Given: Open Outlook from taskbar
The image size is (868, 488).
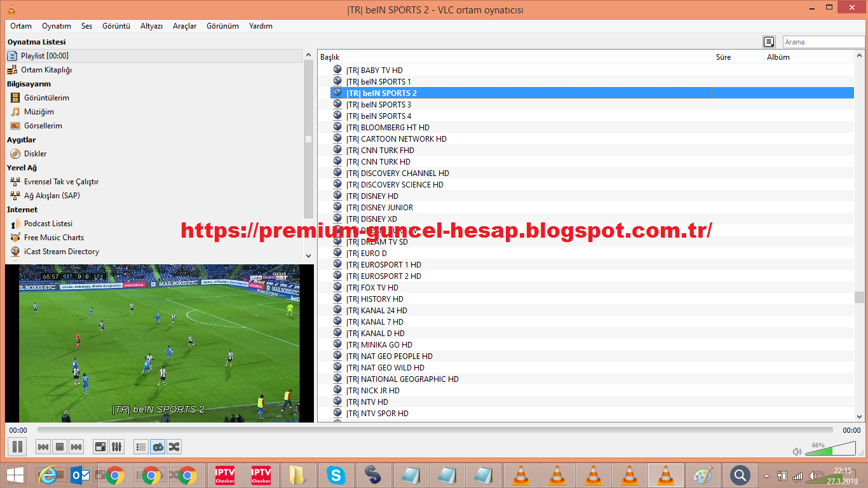Looking at the screenshot, I should point(81,475).
